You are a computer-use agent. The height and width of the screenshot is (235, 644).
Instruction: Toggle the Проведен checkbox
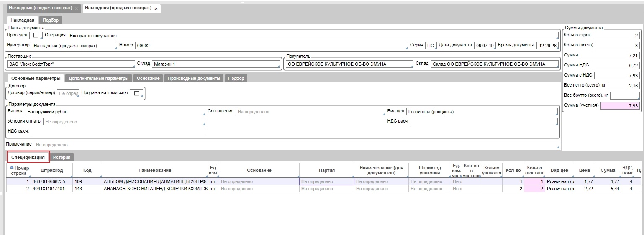click(37, 36)
